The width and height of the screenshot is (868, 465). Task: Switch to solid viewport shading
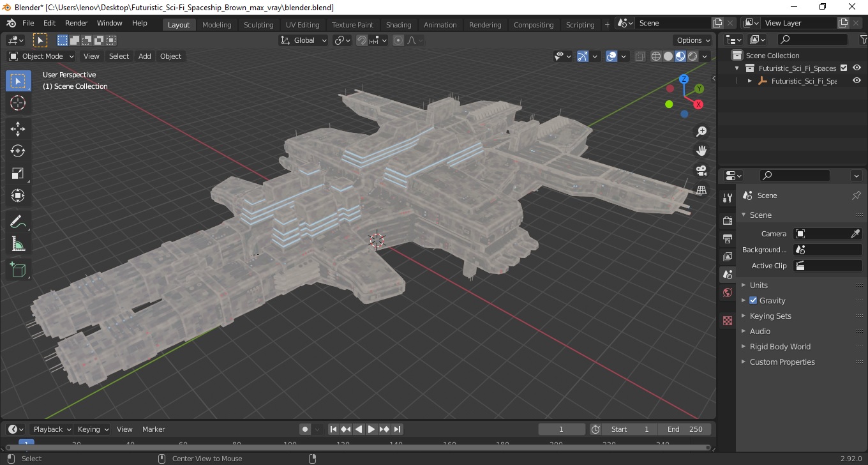668,56
